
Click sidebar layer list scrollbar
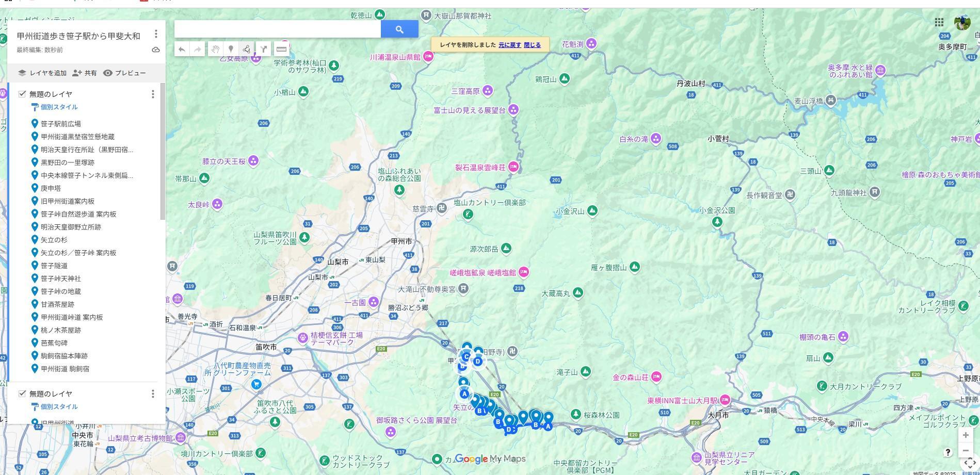pyautogui.click(x=163, y=151)
